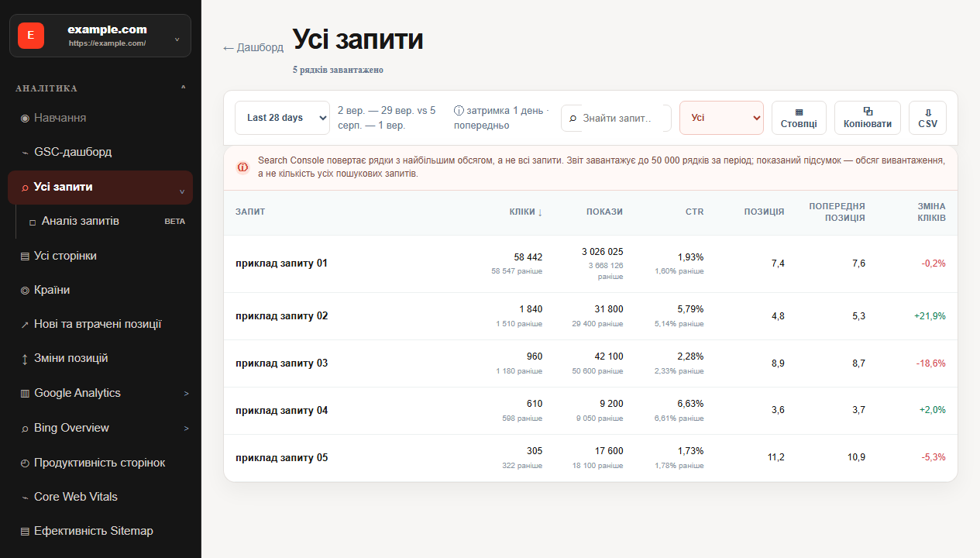Click the Нові та втрачені позиції arrow icon
The height and width of the screenshot is (558, 980).
25,325
